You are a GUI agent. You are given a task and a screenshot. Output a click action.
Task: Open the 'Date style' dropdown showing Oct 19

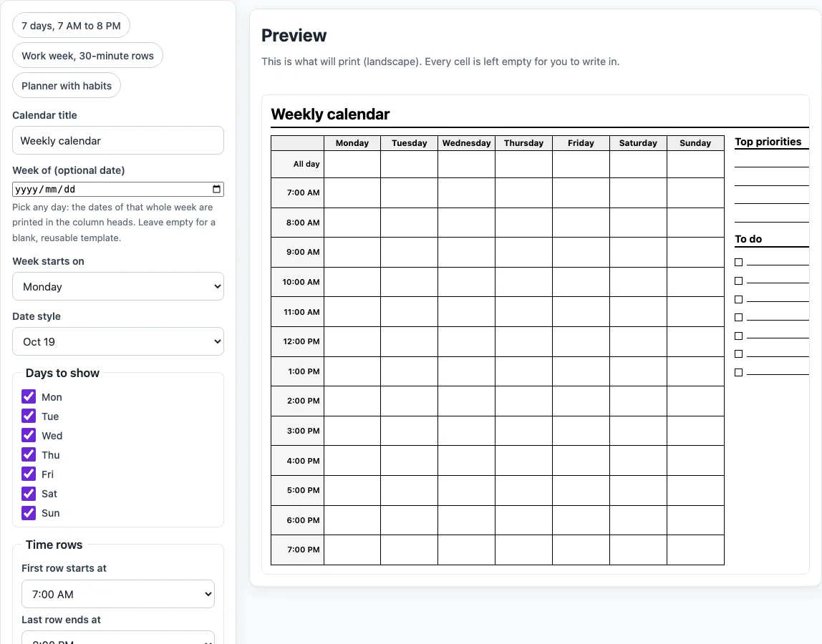(118, 341)
